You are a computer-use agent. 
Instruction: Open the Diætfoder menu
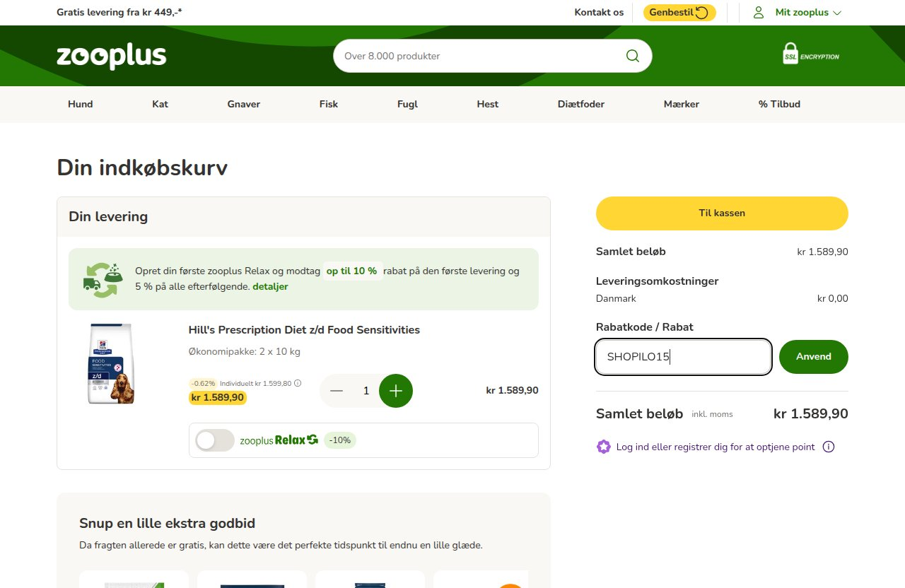[x=581, y=104]
